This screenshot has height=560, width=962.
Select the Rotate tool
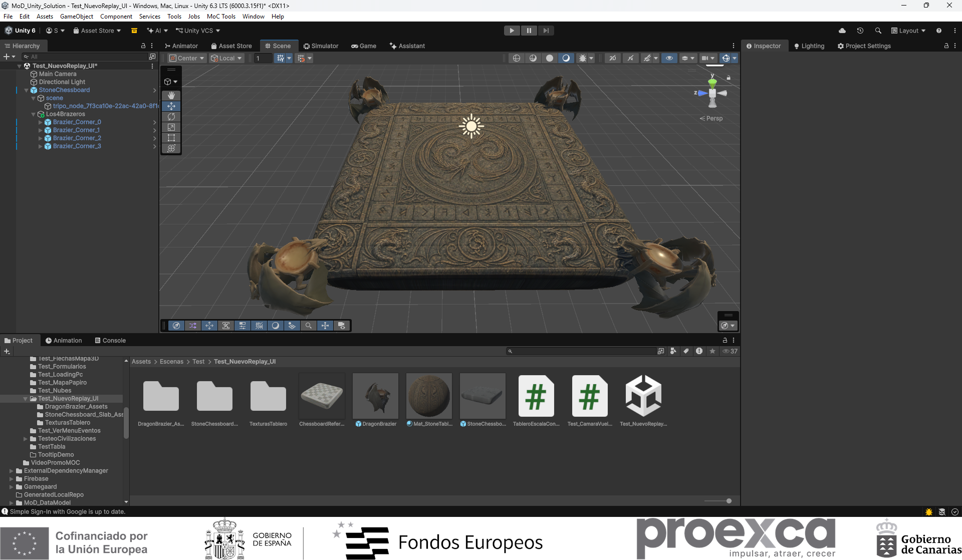[171, 117]
